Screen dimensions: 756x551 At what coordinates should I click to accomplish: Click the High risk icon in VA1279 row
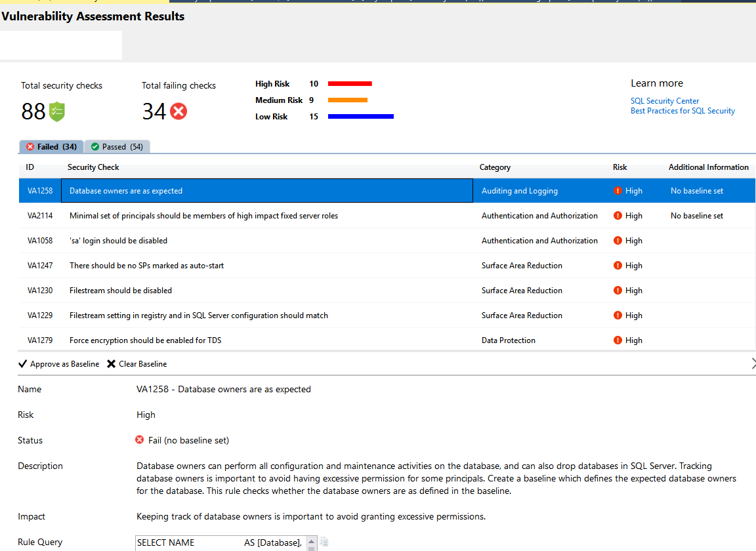(x=618, y=340)
